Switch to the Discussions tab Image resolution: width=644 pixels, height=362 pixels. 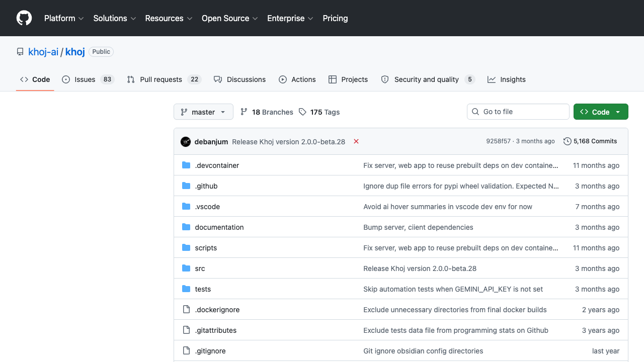pyautogui.click(x=239, y=79)
